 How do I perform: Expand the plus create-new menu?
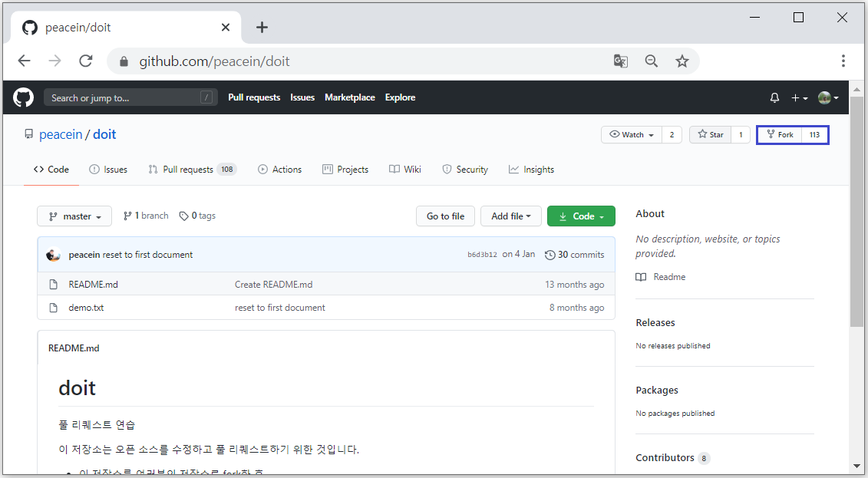tap(800, 98)
